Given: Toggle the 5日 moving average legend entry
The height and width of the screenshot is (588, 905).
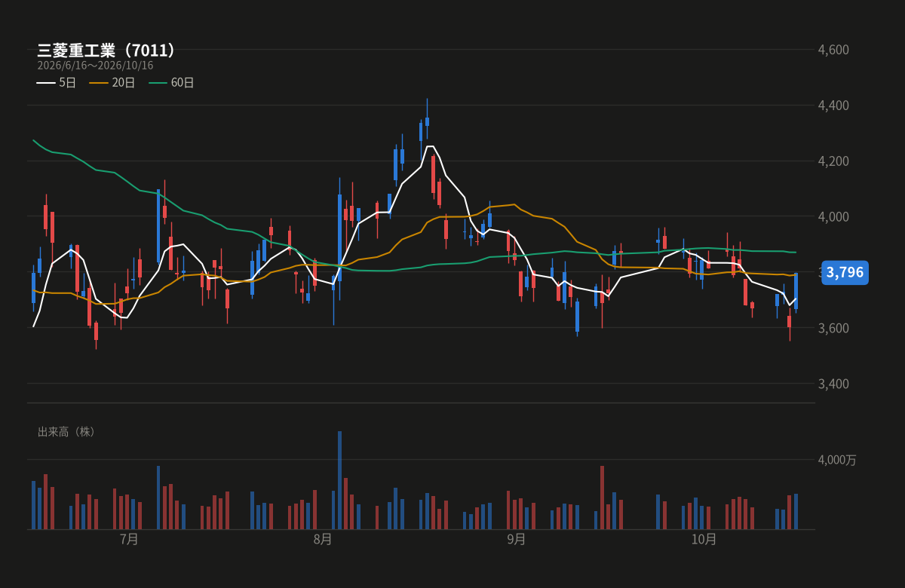Looking at the screenshot, I should (x=57, y=83).
